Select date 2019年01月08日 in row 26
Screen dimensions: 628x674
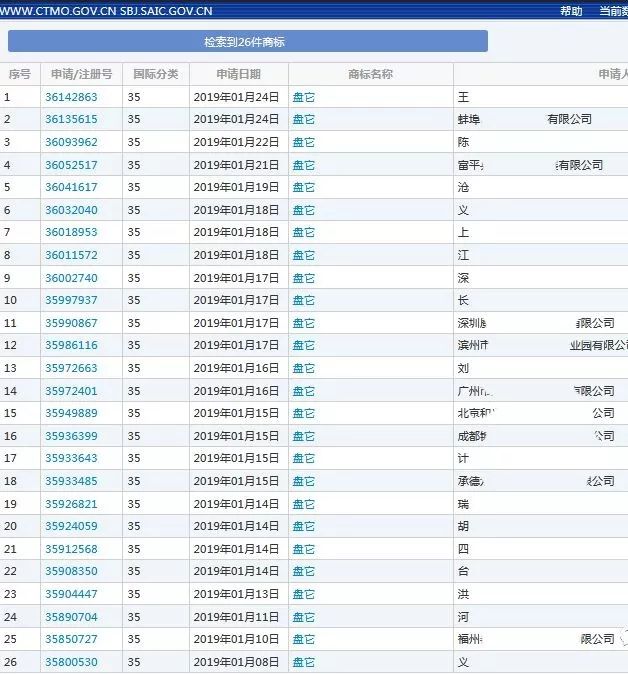236,662
